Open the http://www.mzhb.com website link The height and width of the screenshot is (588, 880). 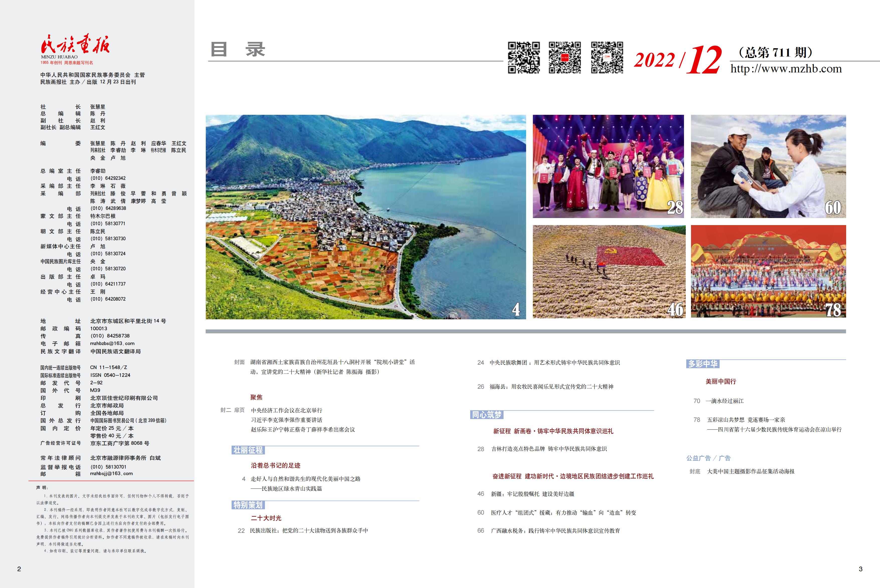786,69
